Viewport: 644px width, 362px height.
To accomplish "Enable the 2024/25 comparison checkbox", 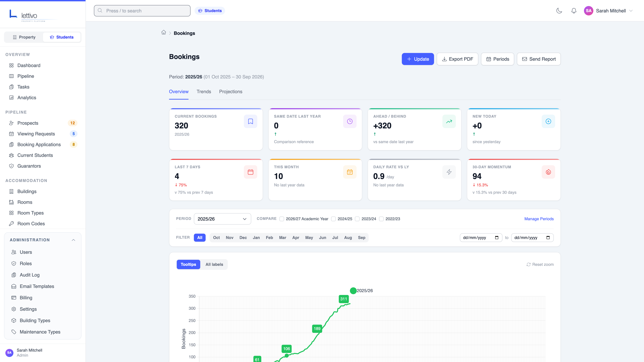I will pos(333,219).
